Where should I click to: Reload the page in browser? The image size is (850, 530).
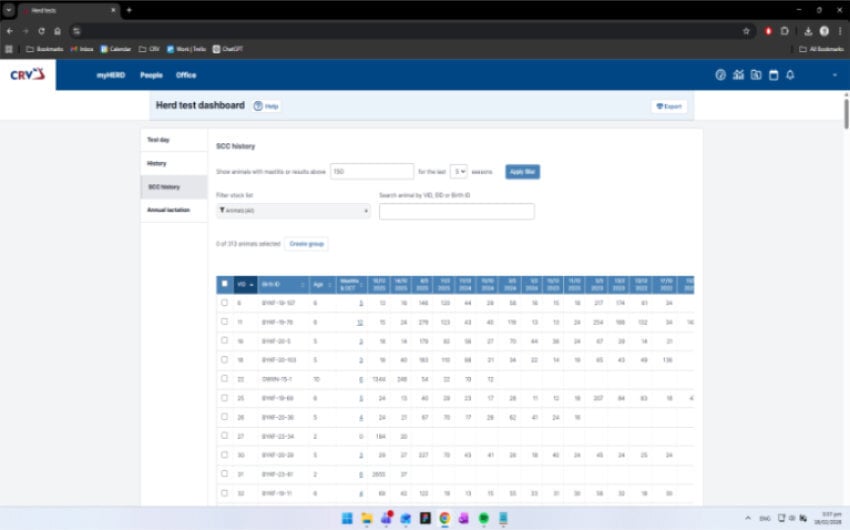pos(41,31)
